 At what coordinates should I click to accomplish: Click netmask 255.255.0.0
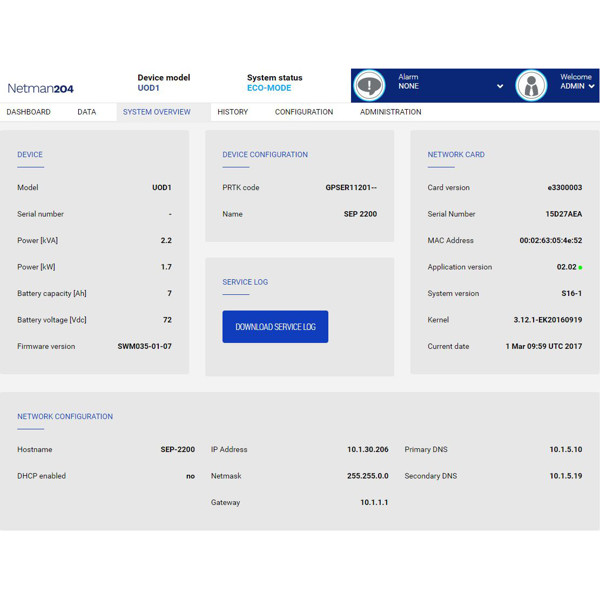point(368,476)
